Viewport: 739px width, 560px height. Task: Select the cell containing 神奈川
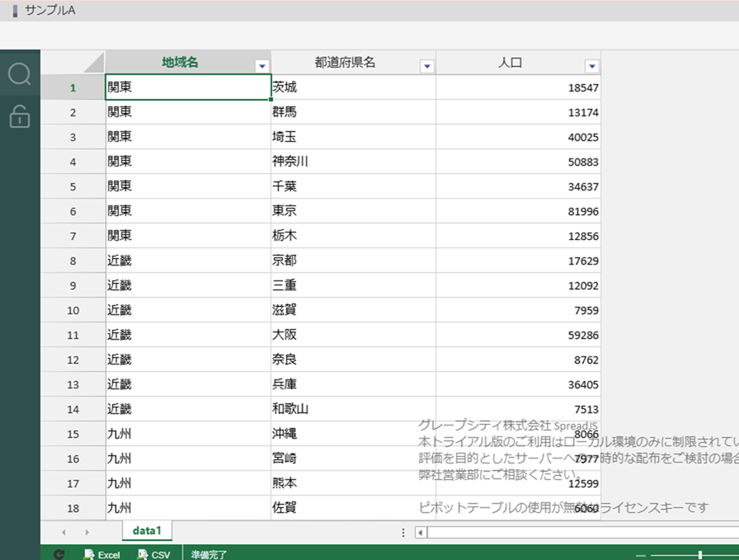(x=353, y=162)
